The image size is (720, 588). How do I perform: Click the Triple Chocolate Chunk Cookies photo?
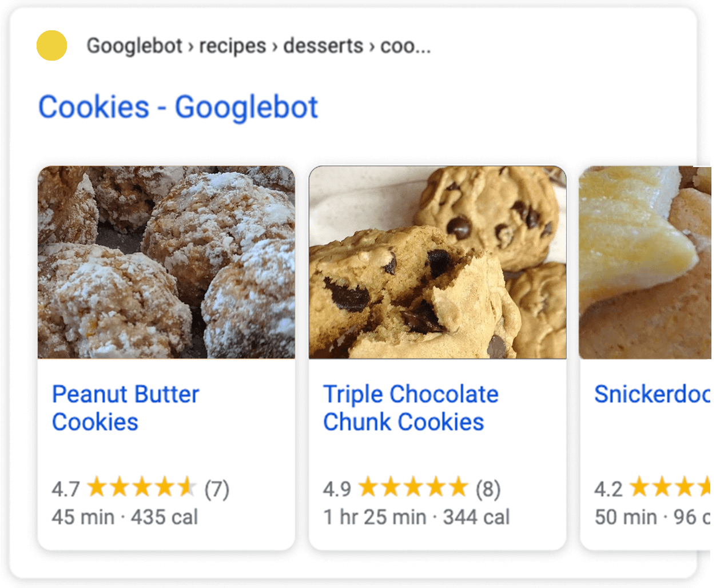pos(437,262)
